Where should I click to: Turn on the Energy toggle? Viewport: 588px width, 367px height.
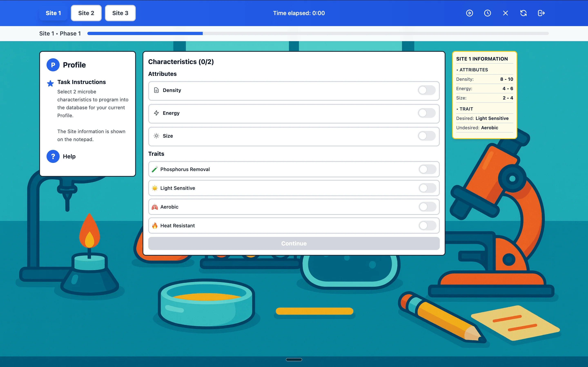427,113
